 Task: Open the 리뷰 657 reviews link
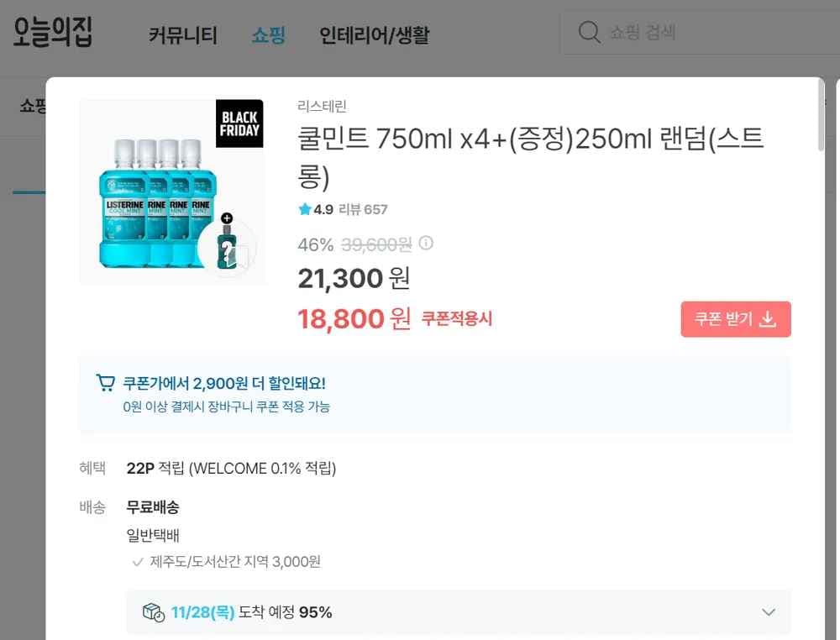[x=363, y=209]
